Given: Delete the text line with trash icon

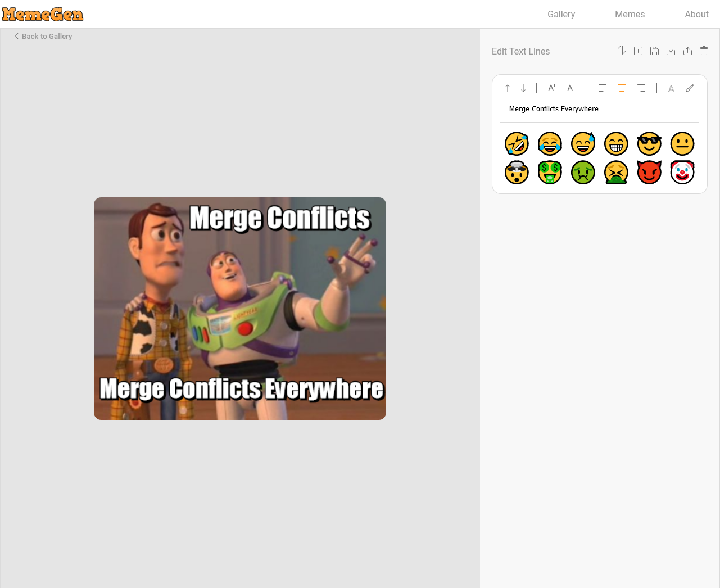Looking at the screenshot, I should click(x=704, y=51).
